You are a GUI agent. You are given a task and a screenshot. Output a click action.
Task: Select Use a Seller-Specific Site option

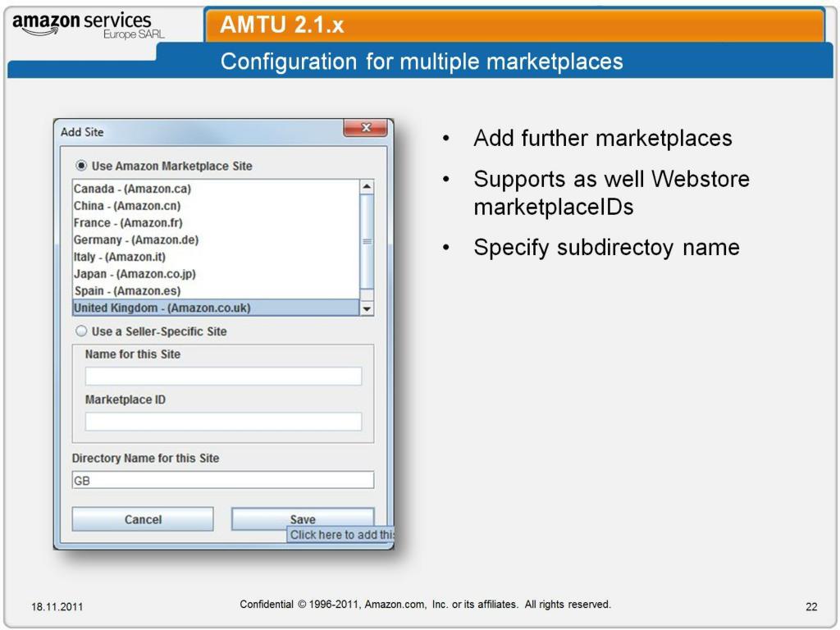click(x=81, y=331)
